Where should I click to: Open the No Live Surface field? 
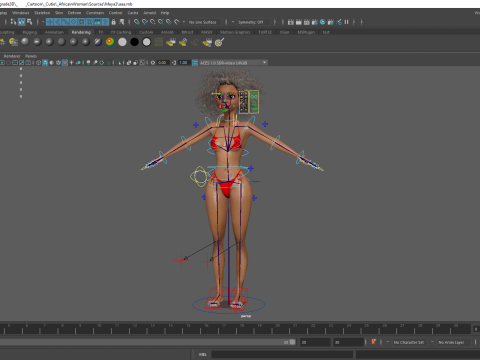(204, 22)
